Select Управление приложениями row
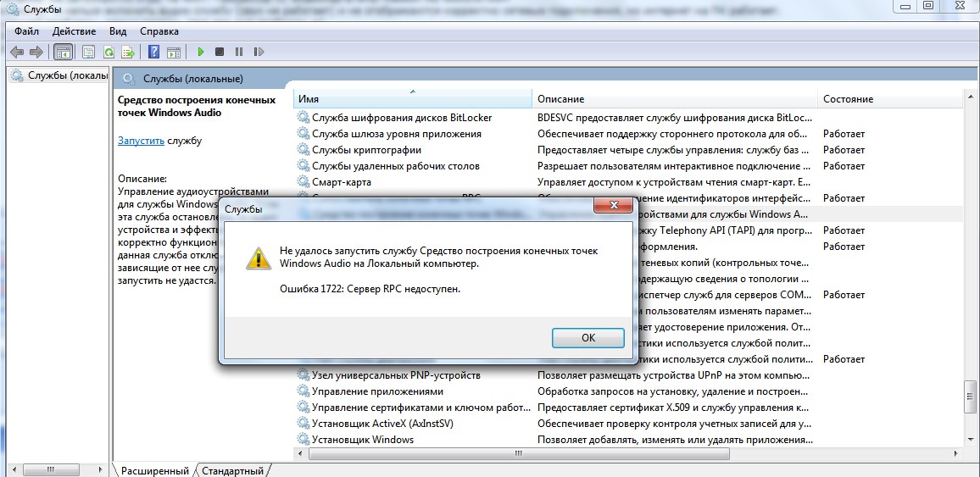 tap(628, 391)
